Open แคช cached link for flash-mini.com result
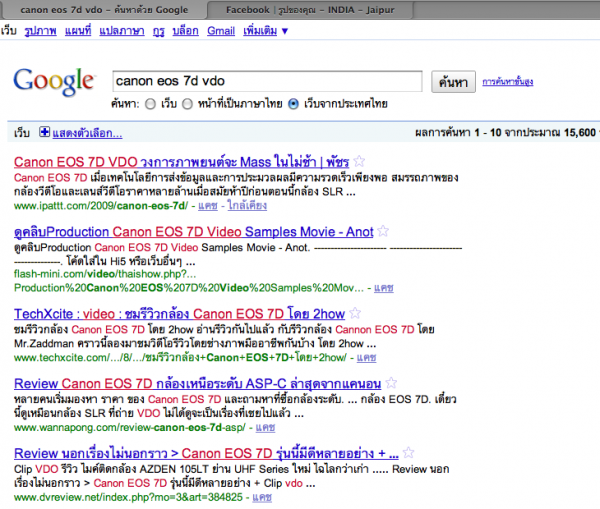The width and height of the screenshot is (600, 509). pyautogui.click(x=384, y=288)
